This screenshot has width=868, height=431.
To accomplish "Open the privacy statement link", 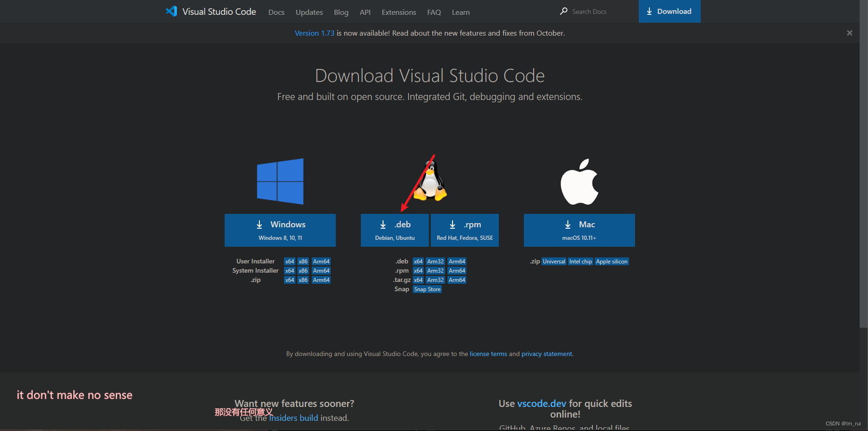I will pyautogui.click(x=547, y=354).
